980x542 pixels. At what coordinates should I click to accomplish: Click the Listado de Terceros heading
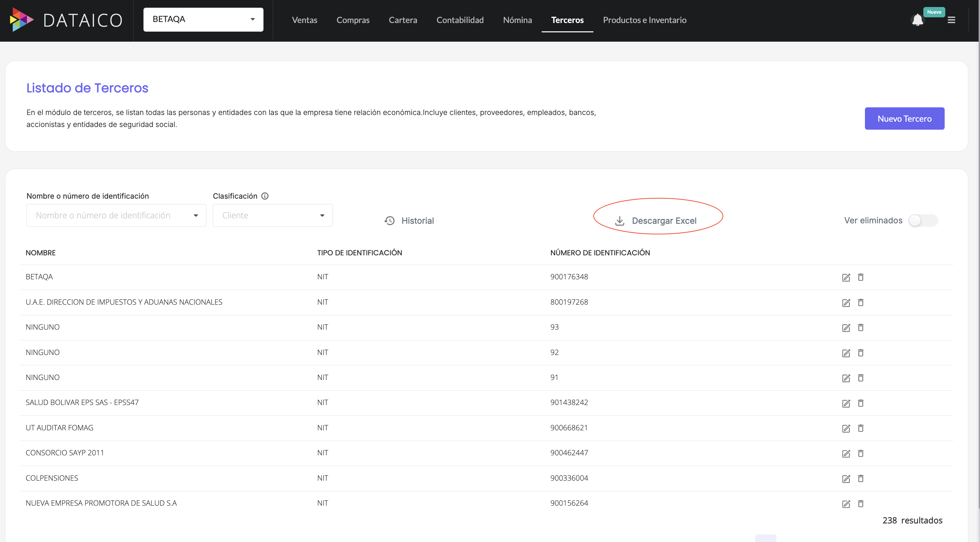click(x=87, y=88)
